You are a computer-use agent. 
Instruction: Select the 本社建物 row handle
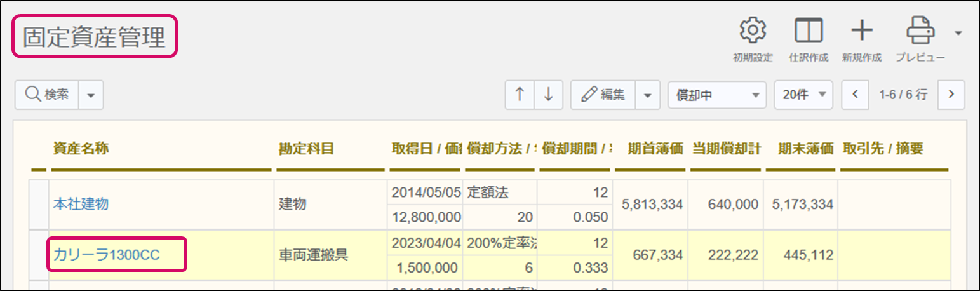pyautogui.click(x=39, y=204)
